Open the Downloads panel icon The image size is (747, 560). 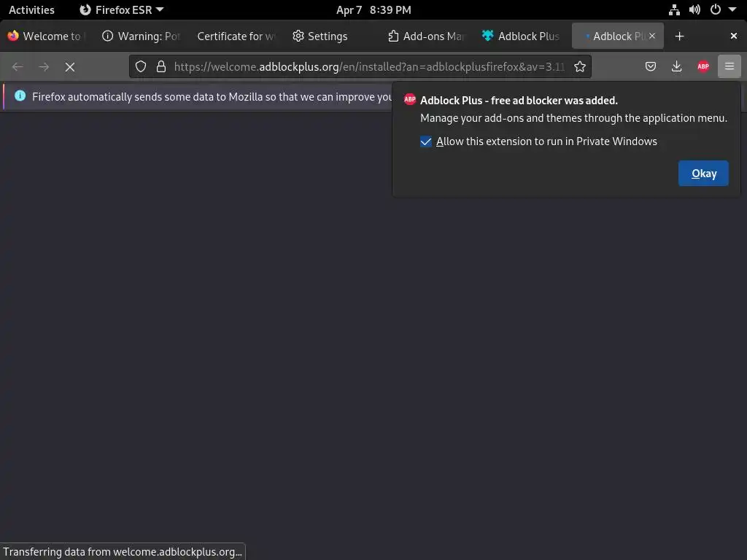click(x=676, y=66)
